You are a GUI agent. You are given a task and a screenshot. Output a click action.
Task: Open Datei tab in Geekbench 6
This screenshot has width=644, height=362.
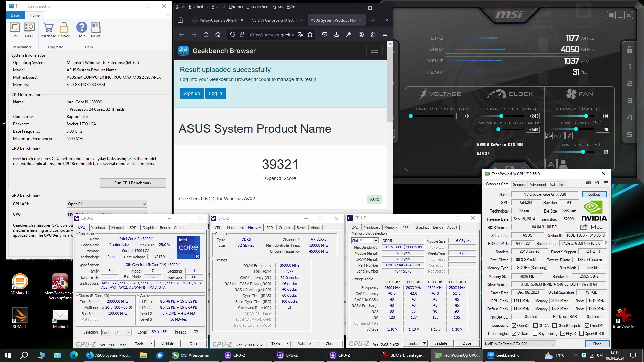(15, 15)
